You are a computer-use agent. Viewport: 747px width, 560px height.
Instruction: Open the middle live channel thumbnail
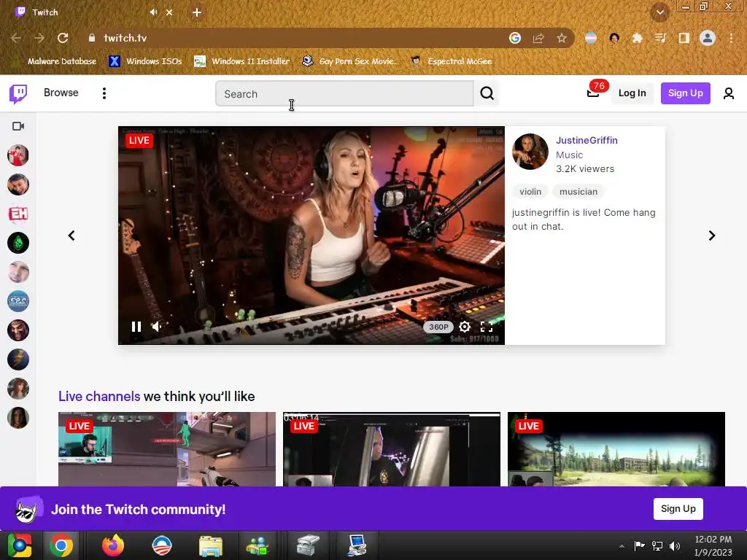(x=392, y=449)
